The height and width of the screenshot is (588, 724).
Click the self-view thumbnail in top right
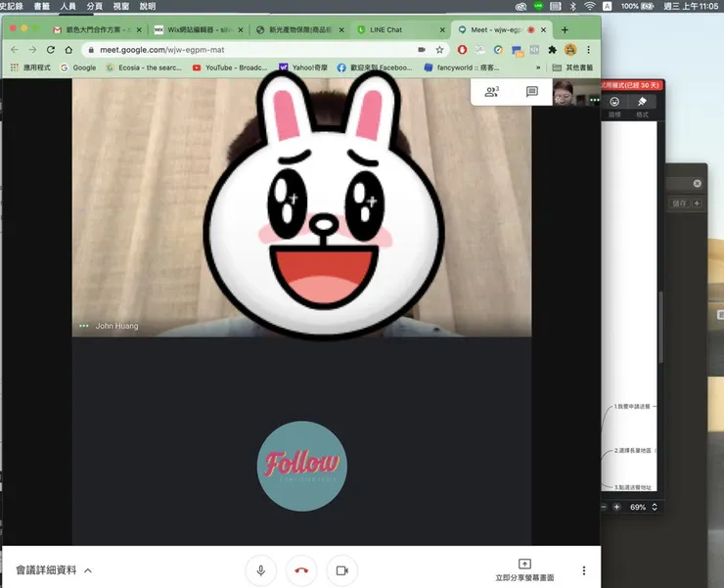(576, 92)
